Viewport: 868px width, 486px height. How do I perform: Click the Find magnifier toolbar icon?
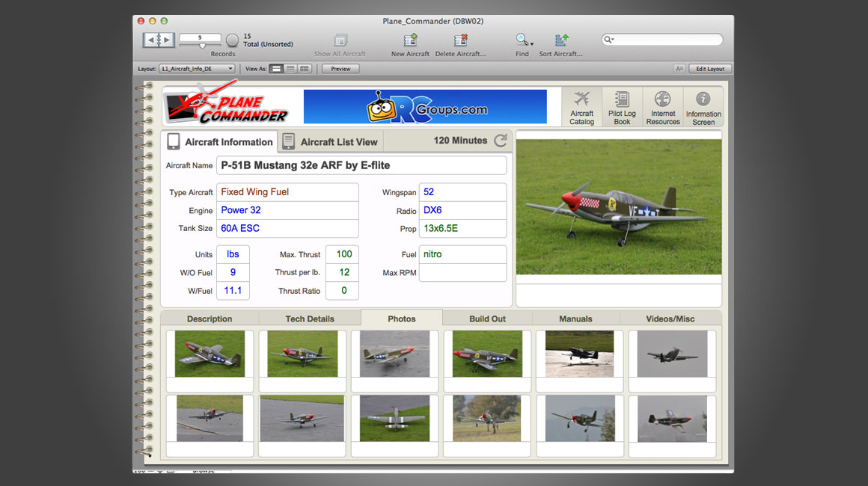521,40
